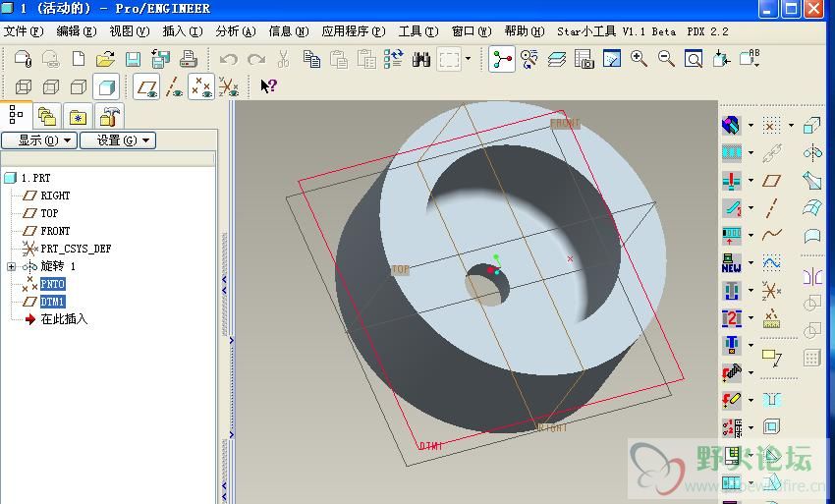Select the Extrude tool in right toolbar
Image resolution: width=835 pixels, height=504 pixels.
(811, 125)
